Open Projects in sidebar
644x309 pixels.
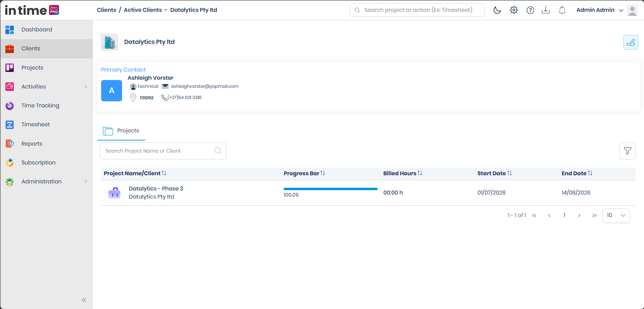(x=46, y=68)
